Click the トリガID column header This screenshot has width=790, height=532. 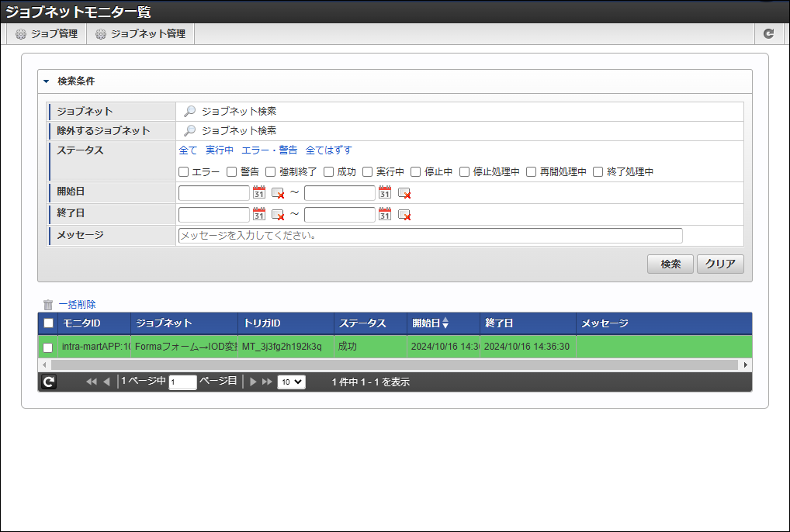[x=286, y=323]
